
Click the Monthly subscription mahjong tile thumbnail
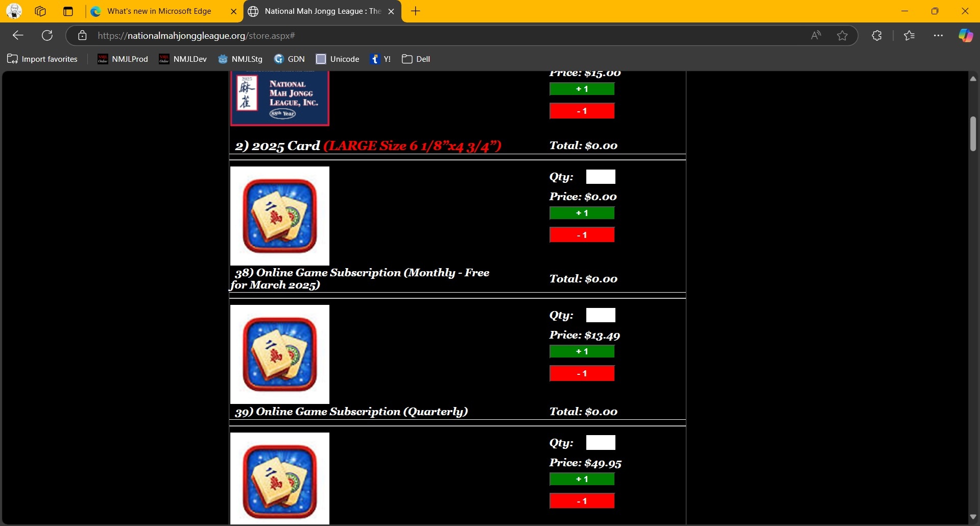click(280, 216)
